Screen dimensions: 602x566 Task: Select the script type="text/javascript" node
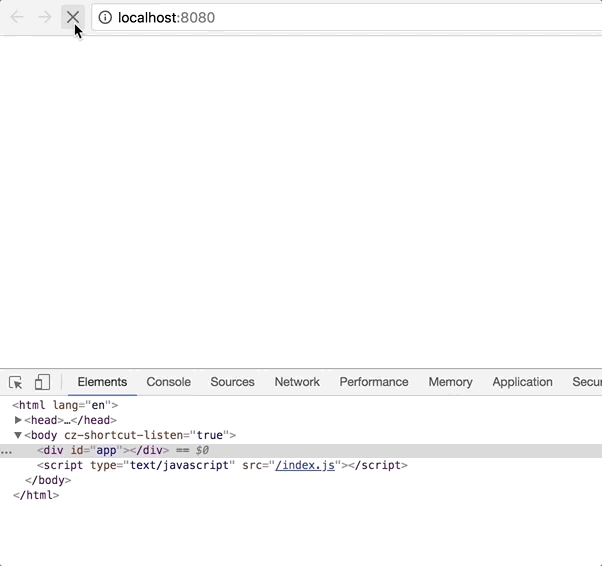pyautogui.click(x=222, y=465)
